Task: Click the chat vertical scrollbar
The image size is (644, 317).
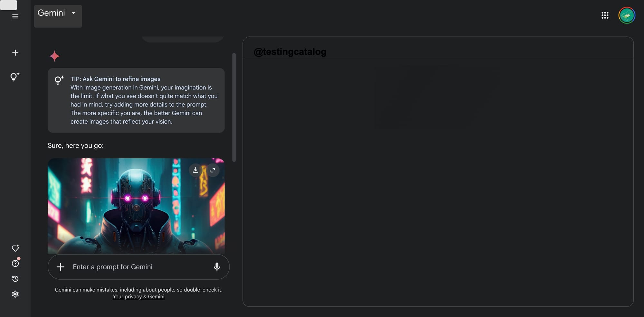Action: tap(234, 107)
